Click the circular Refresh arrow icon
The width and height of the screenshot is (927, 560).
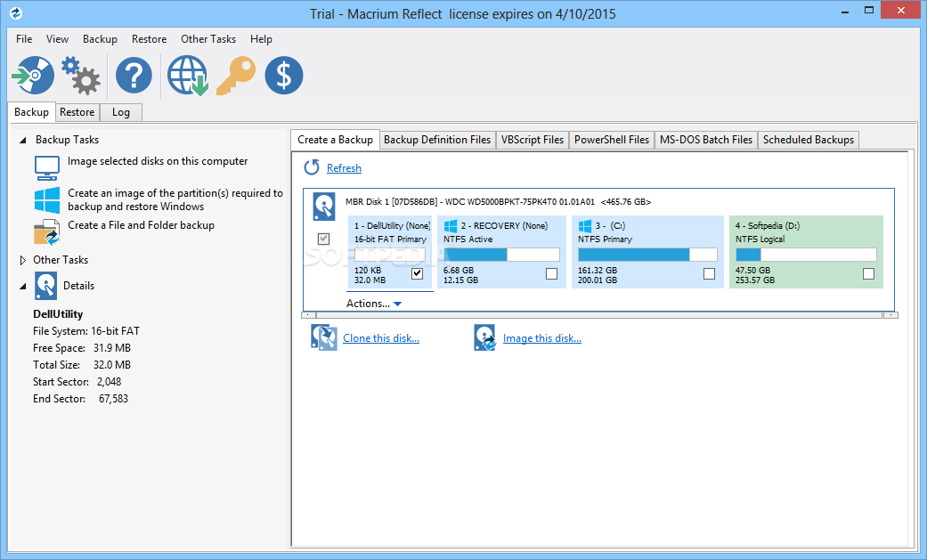(312, 167)
